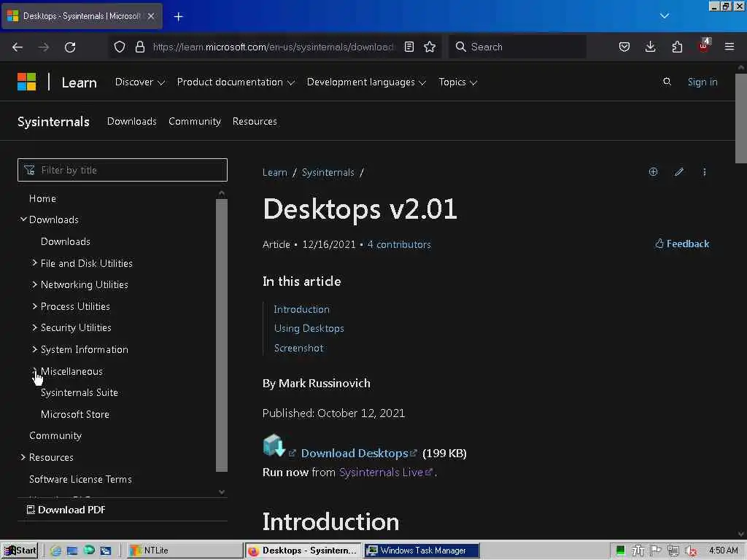Open Microsoft Store in the sidebar
Screen dimensions: 747x560
pyautogui.click(x=75, y=414)
